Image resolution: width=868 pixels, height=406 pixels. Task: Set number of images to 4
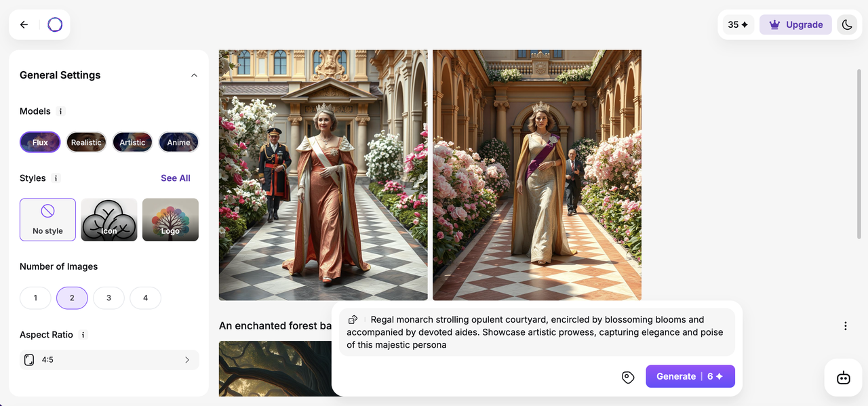145,298
